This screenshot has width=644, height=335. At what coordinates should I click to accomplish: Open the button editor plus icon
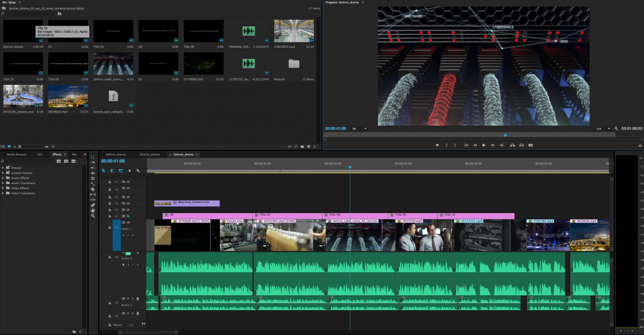click(640, 145)
